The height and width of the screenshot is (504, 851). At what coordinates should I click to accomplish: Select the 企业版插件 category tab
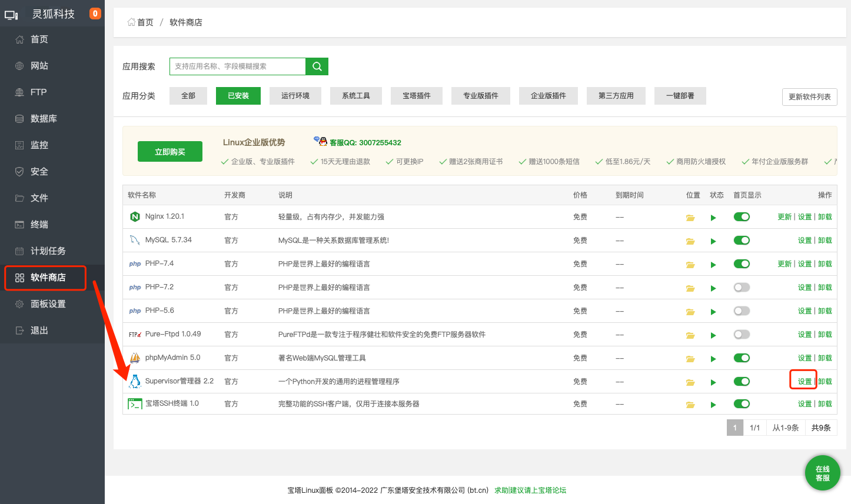pos(549,96)
